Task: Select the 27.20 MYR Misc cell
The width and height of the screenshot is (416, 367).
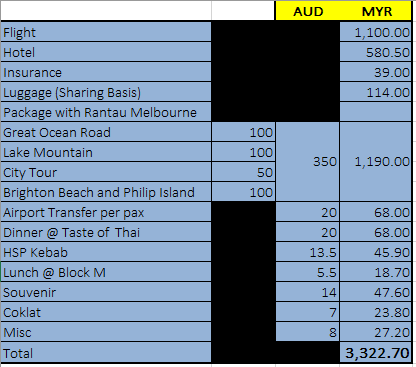Action: coord(376,332)
